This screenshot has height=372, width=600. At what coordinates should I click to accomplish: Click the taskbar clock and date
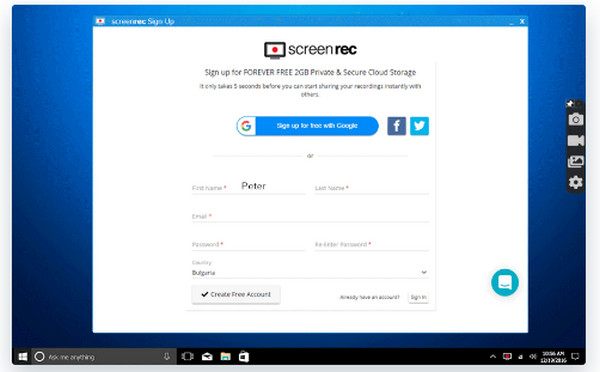553,357
